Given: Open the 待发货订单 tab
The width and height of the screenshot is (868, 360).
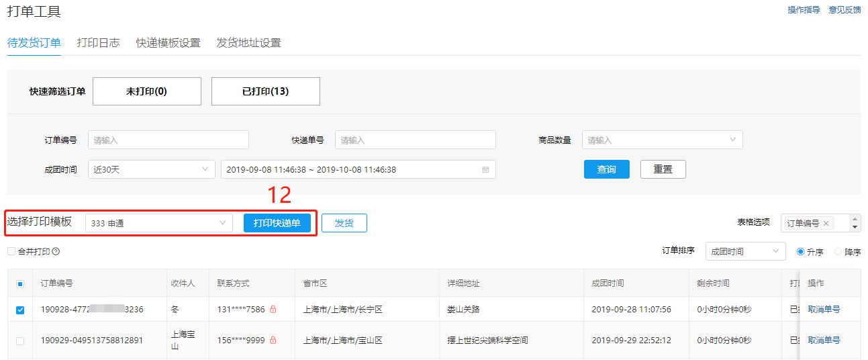Looking at the screenshot, I should point(34,43).
